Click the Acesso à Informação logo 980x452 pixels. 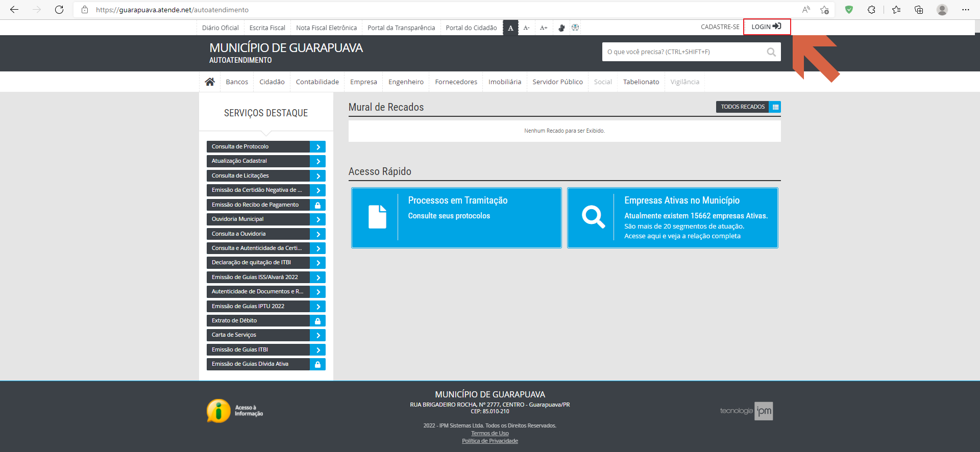235,411
